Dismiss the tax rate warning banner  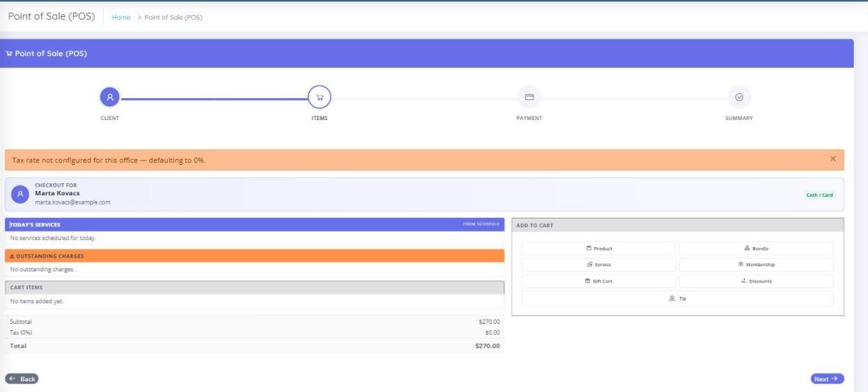[x=833, y=159]
